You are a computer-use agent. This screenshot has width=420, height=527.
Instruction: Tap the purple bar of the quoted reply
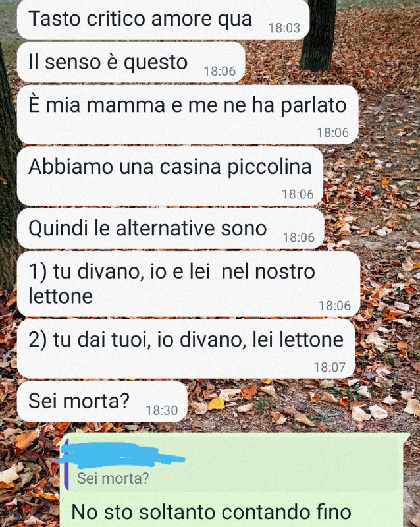tap(66, 465)
